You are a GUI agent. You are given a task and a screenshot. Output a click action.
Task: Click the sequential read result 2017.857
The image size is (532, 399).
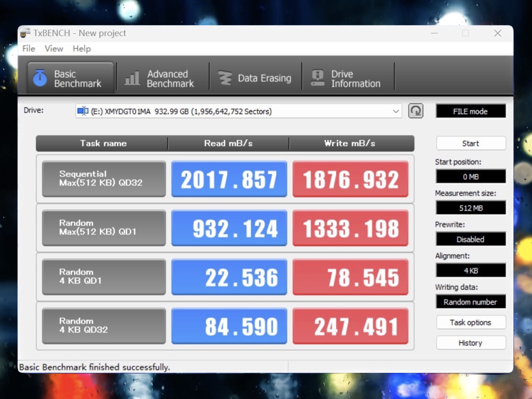tap(229, 179)
